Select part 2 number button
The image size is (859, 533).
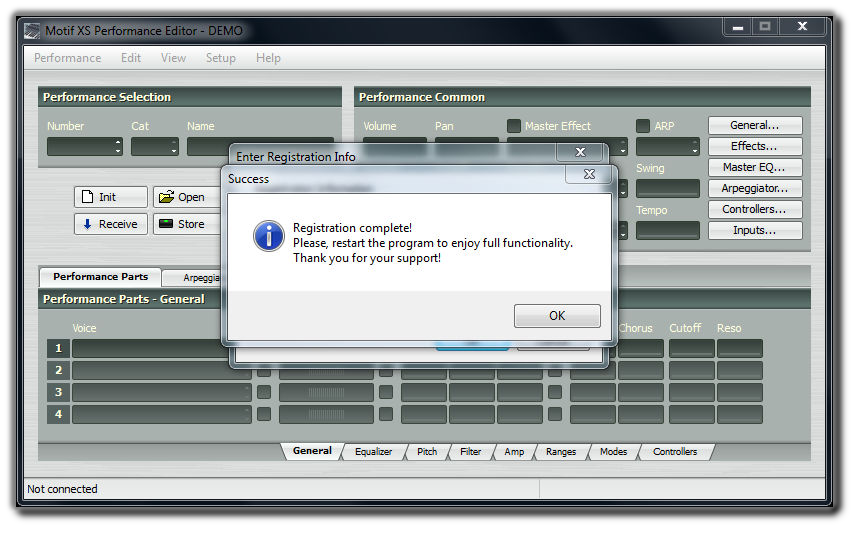(58, 370)
